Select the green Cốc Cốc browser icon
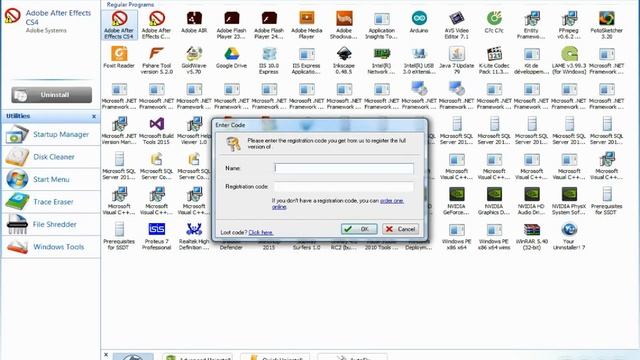640x360 pixels. tap(494, 22)
